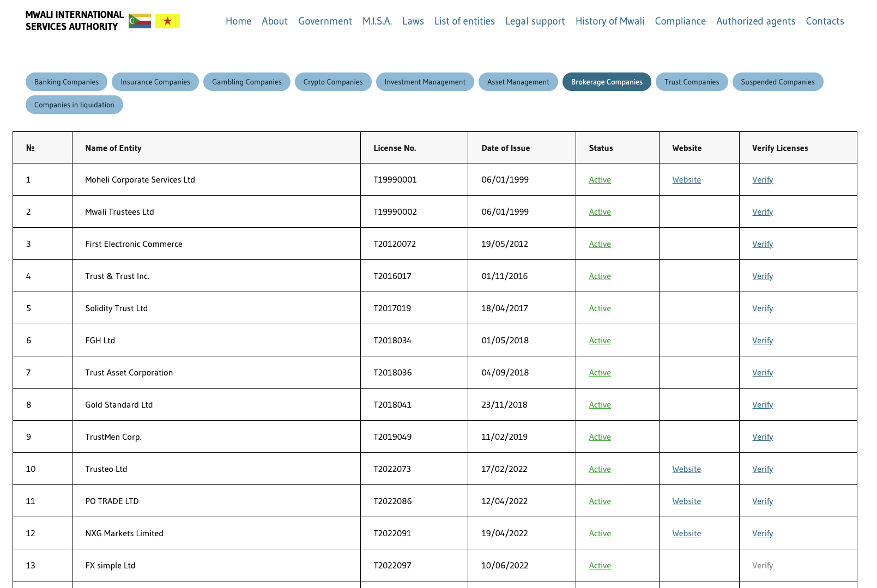Click the yellow flag with red star
This screenshot has height=588, width=877.
[x=167, y=21]
